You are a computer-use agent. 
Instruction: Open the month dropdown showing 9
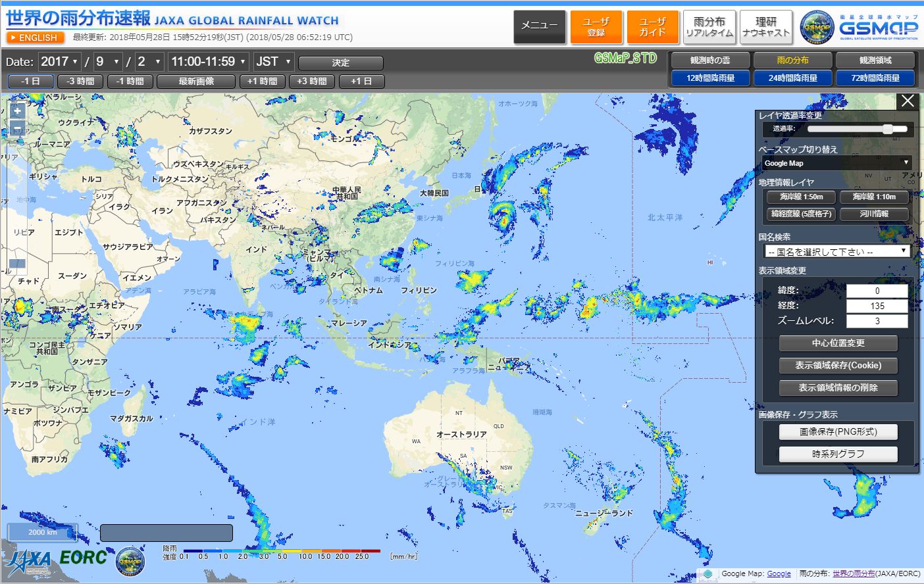point(109,62)
